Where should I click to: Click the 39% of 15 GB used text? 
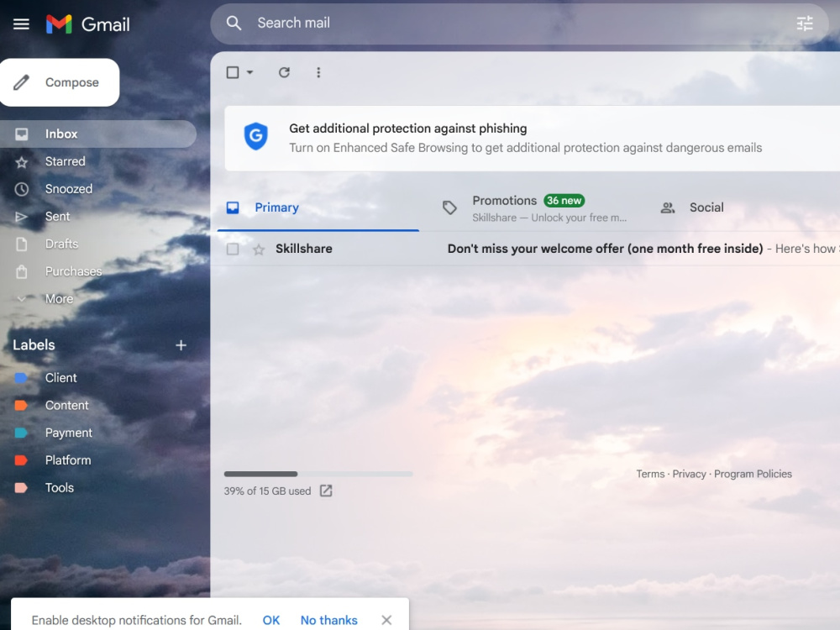pos(267,491)
